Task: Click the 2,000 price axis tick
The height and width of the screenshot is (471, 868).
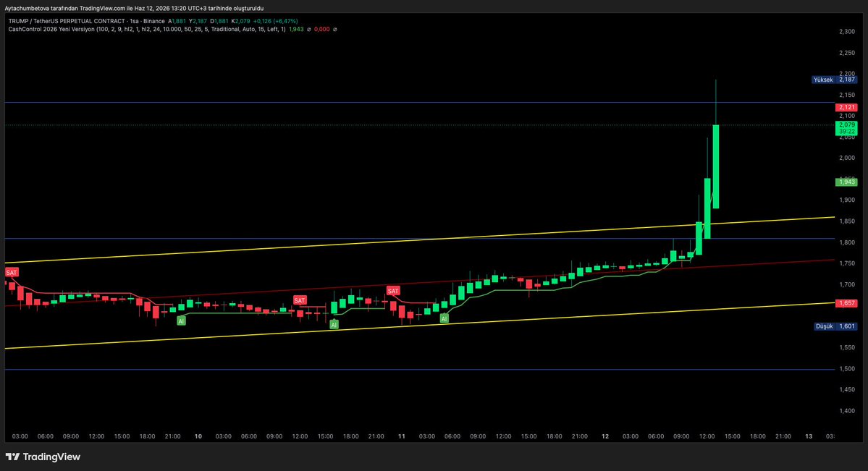Action: (847, 158)
